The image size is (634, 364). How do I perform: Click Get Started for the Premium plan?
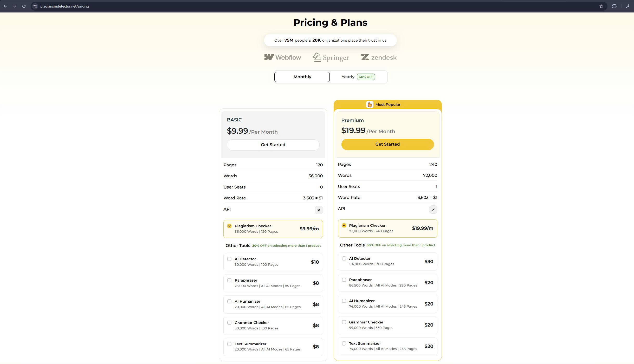click(387, 144)
